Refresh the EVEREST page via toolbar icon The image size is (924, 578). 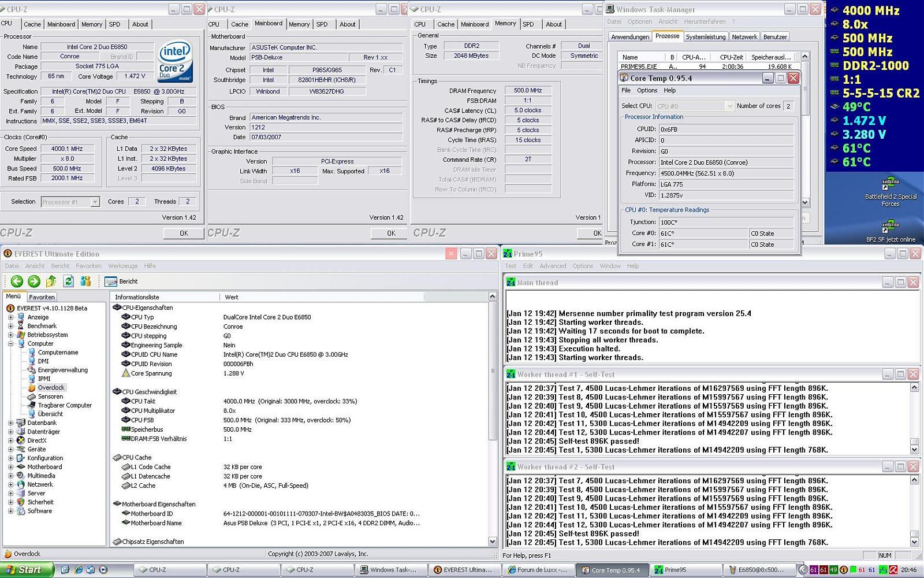(69, 281)
